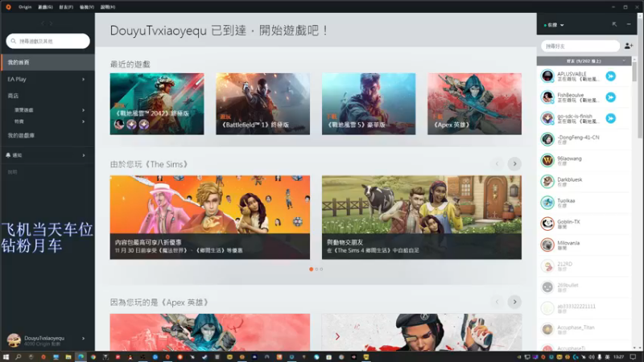Open the 遊戲(G) menu
The height and width of the screenshot is (362, 644).
pyautogui.click(x=45, y=7)
